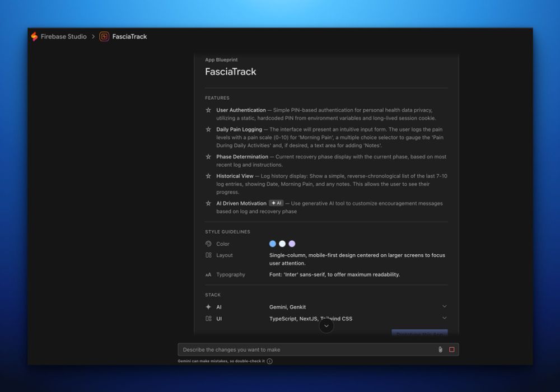Click the User Authentication feature title
Image resolution: width=560 pixels, height=392 pixels.
[241, 110]
